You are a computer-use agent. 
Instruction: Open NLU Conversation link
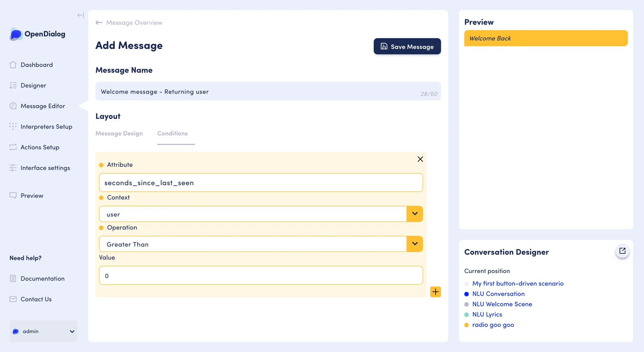coord(498,294)
